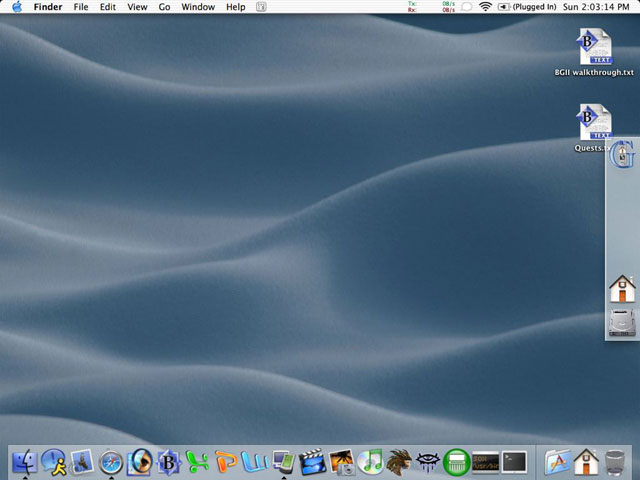Click the Tx/Rx network speed monitor
This screenshot has width=640, height=480.
431,7
